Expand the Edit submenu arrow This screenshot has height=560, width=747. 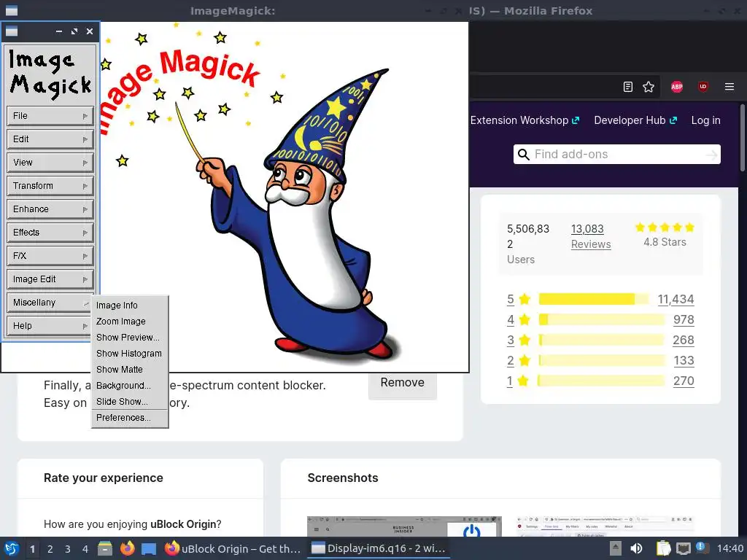(x=85, y=139)
